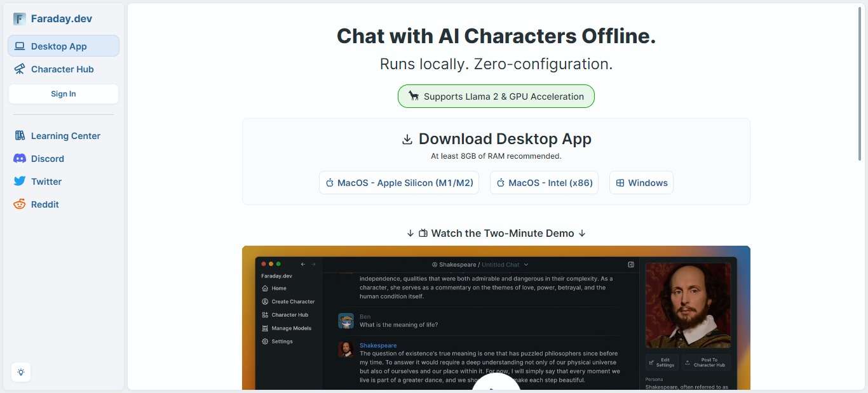Screen dimensions: 868x393
Task: Click the Supports Llama 2 badge
Action: pyautogui.click(x=496, y=97)
